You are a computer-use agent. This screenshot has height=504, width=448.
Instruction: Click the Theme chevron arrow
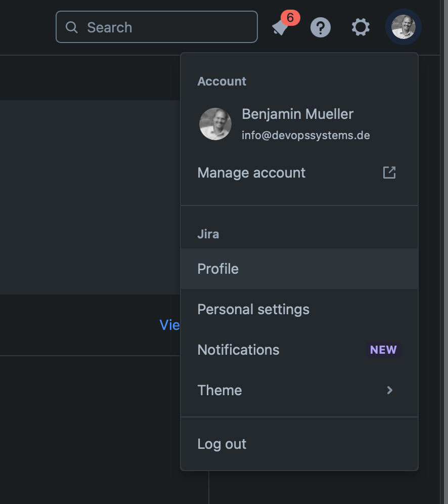(389, 390)
